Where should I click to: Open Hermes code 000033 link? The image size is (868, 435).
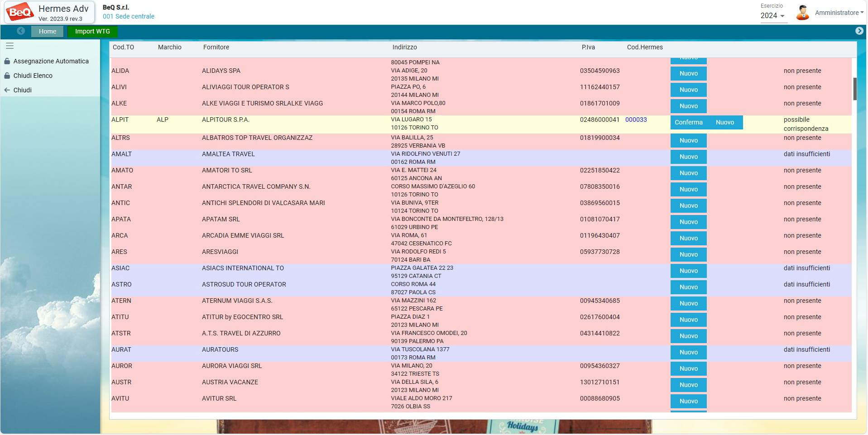[636, 120]
